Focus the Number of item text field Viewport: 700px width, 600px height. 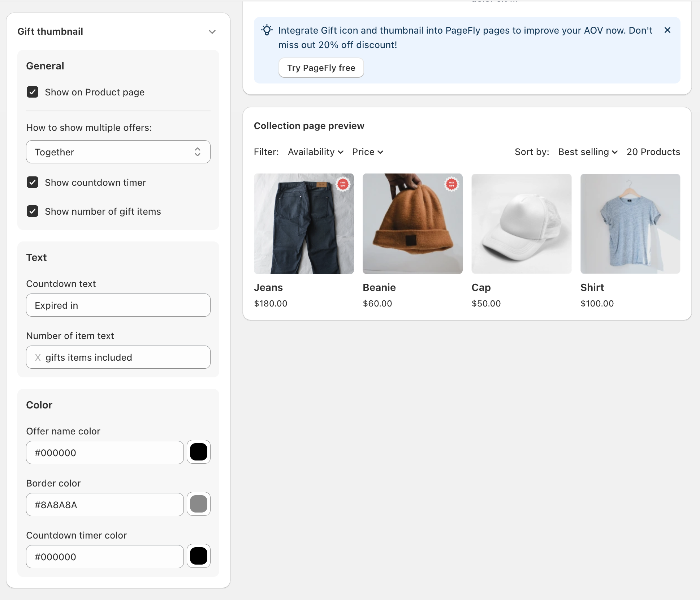pyautogui.click(x=123, y=357)
